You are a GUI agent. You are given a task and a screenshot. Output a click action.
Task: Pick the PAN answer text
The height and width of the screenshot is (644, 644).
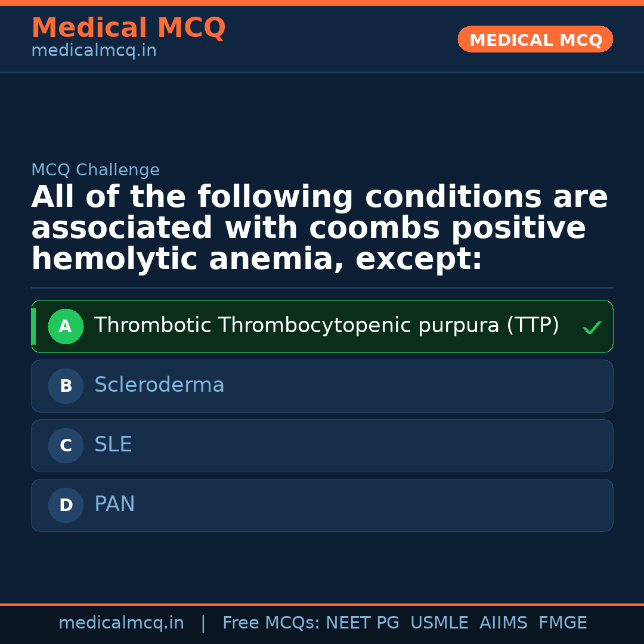(114, 504)
